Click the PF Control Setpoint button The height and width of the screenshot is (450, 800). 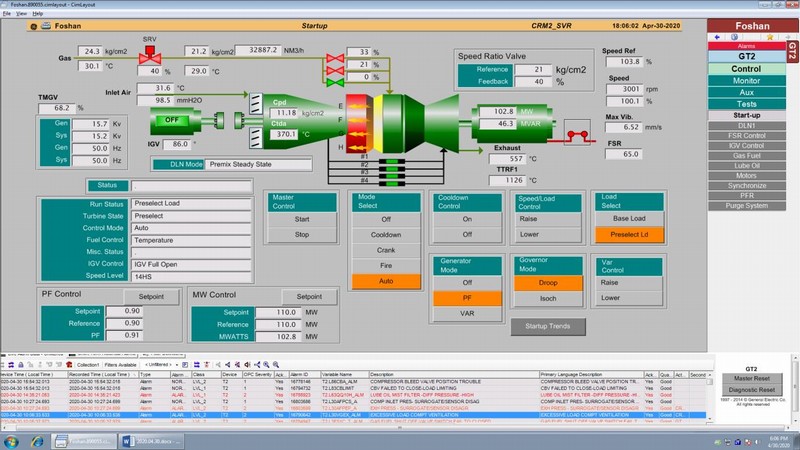pos(152,296)
